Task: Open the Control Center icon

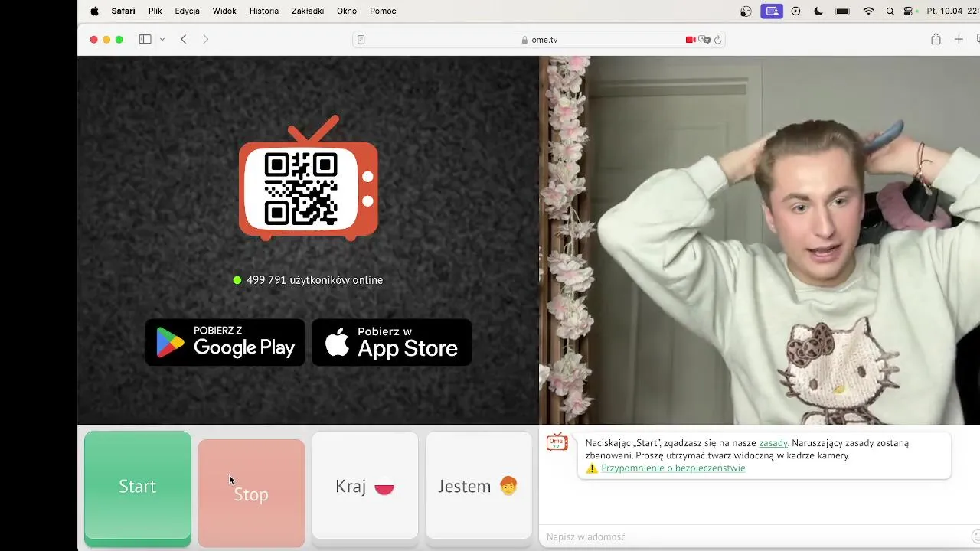Action: pyautogui.click(x=909, y=11)
